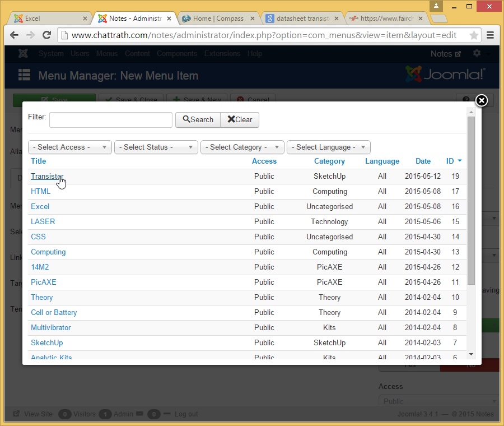The image size is (504, 426).
Task: Click into the Filter text field
Action: [111, 120]
